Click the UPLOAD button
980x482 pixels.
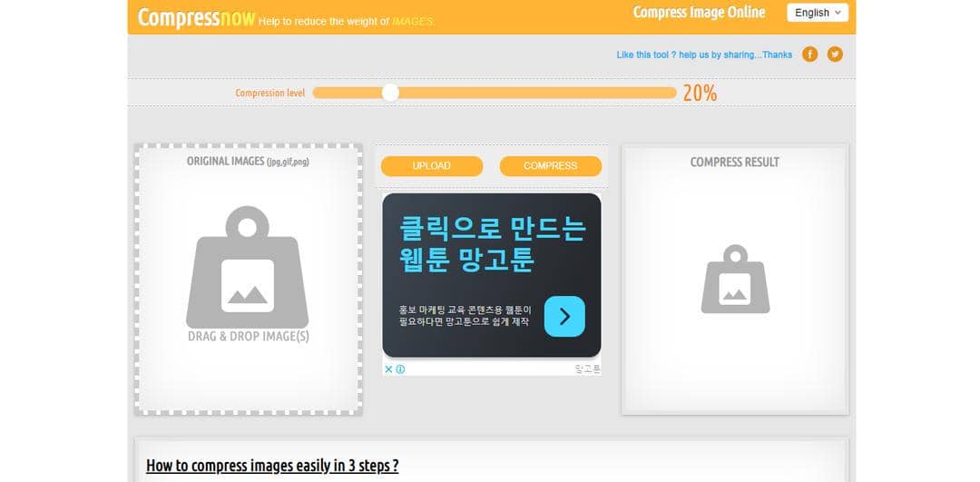point(432,166)
